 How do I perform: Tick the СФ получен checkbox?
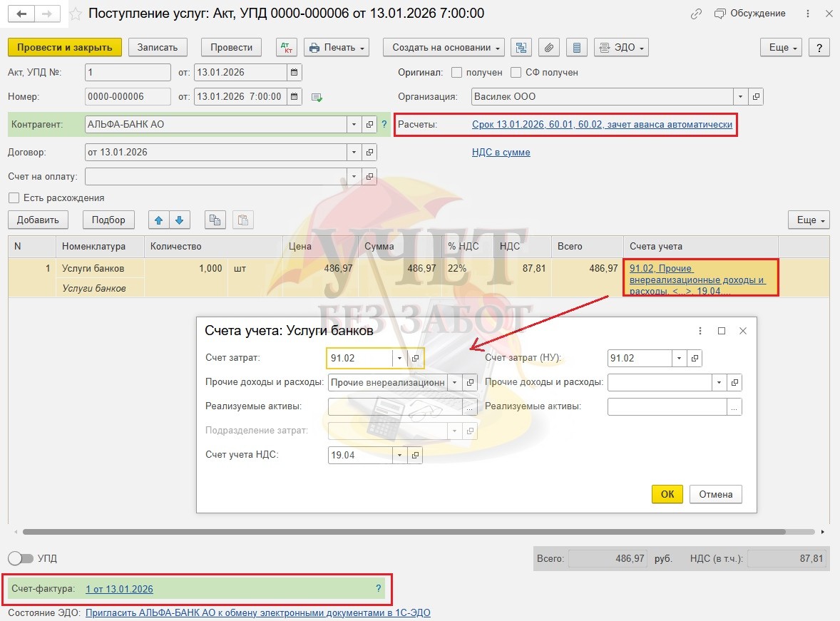point(516,73)
